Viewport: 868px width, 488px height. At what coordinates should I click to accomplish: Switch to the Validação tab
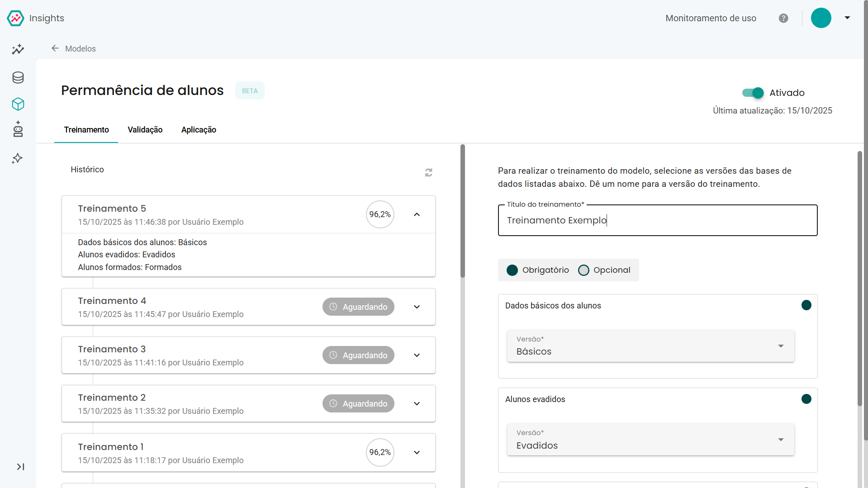coord(145,130)
